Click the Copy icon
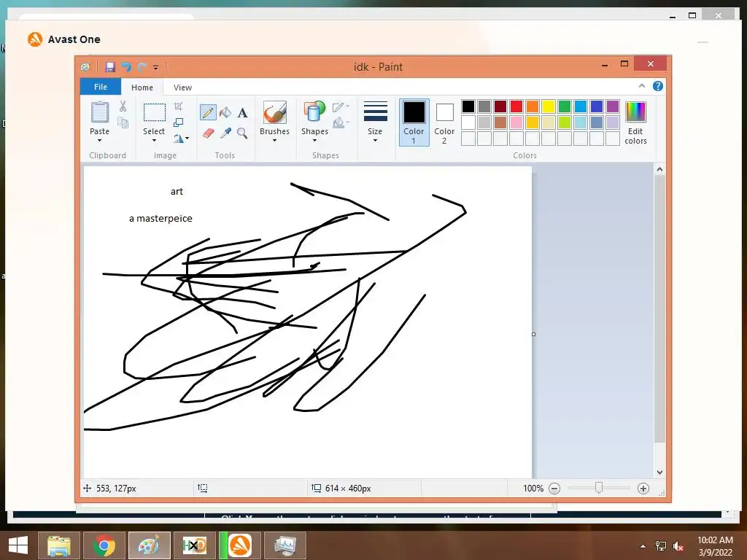 click(123, 122)
